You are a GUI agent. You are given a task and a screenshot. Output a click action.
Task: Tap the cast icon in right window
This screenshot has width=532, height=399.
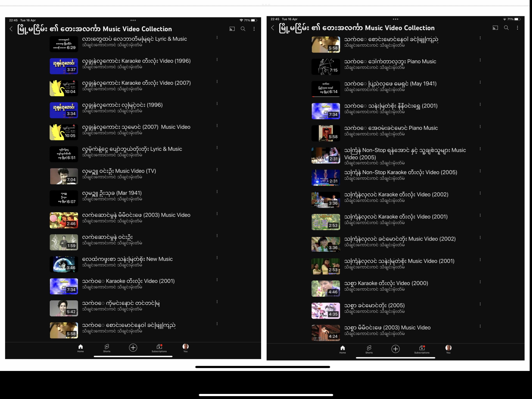click(x=495, y=28)
